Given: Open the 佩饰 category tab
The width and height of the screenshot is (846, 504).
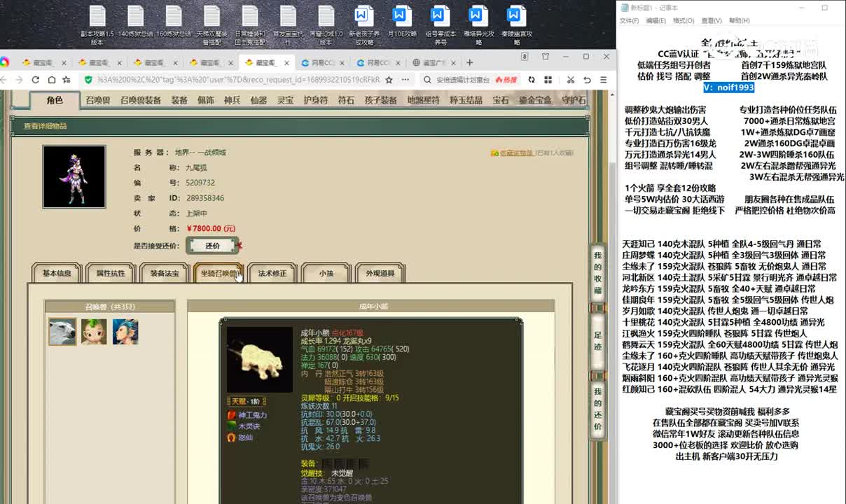Looking at the screenshot, I should [x=206, y=100].
